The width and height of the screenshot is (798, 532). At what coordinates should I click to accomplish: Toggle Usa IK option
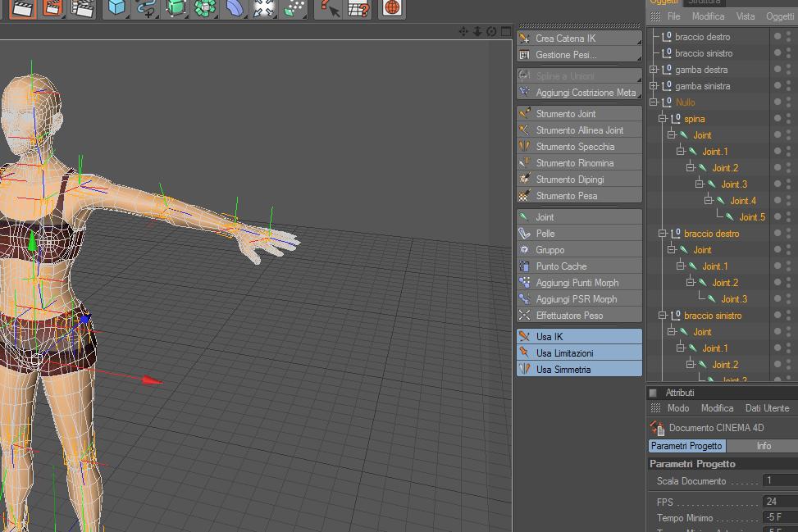click(579, 337)
